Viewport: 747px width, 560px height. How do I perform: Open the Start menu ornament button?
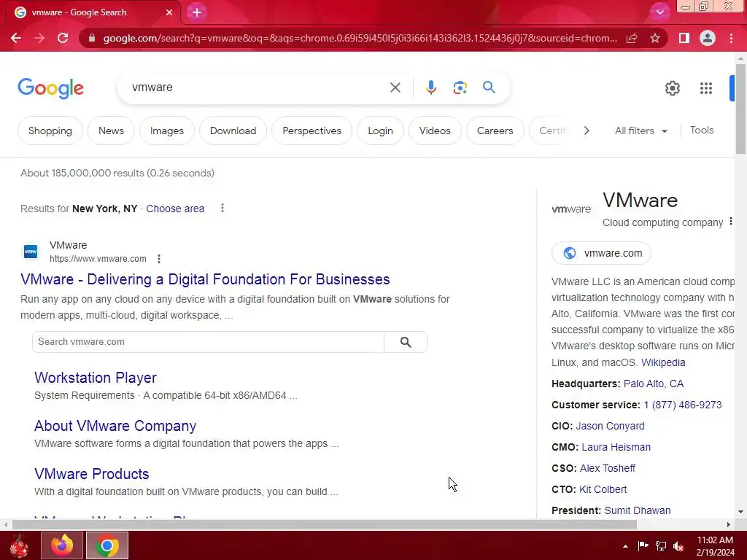(x=19, y=545)
